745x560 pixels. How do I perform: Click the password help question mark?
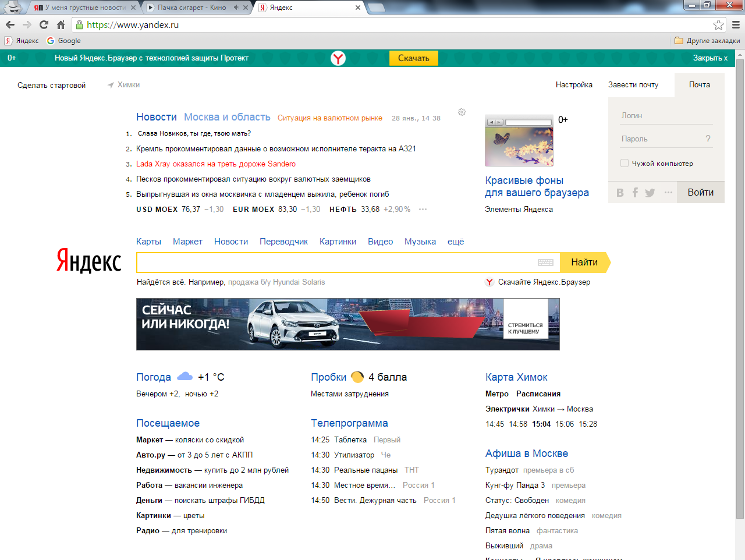(x=708, y=139)
